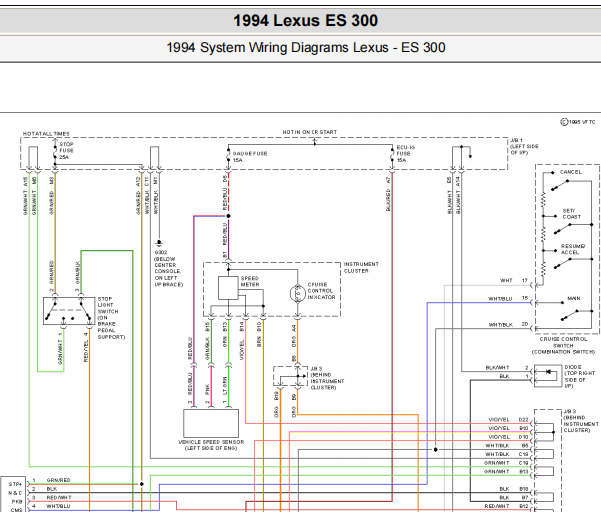
Task: Click the 1 GRN/RED pin label
Action: click(51, 480)
